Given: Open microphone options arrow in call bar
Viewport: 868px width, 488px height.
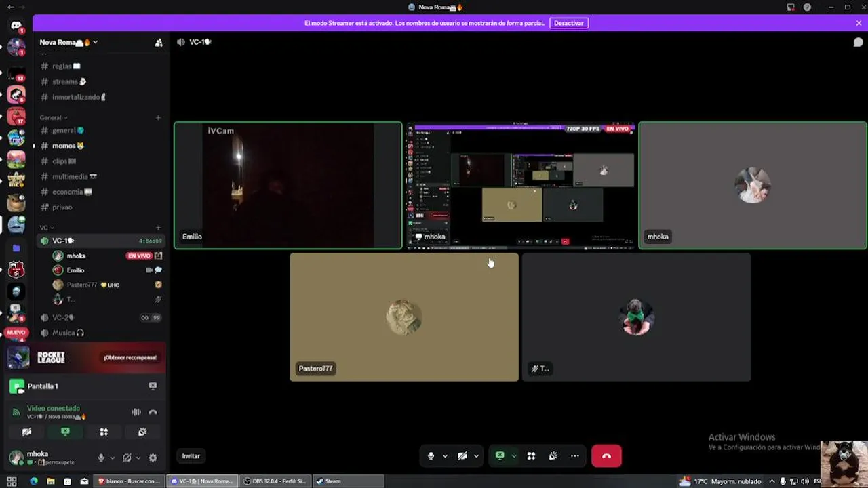Looking at the screenshot, I should pyautogui.click(x=445, y=456).
